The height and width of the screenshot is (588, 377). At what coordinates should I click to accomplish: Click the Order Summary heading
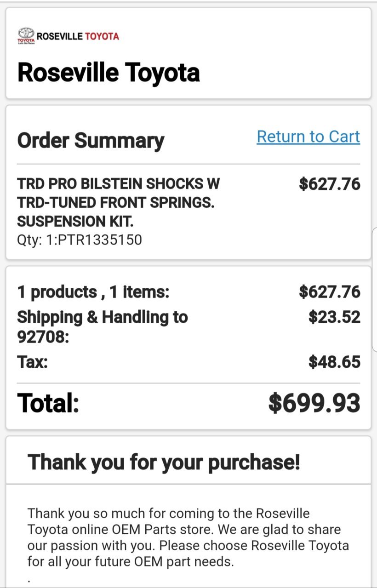click(x=91, y=141)
